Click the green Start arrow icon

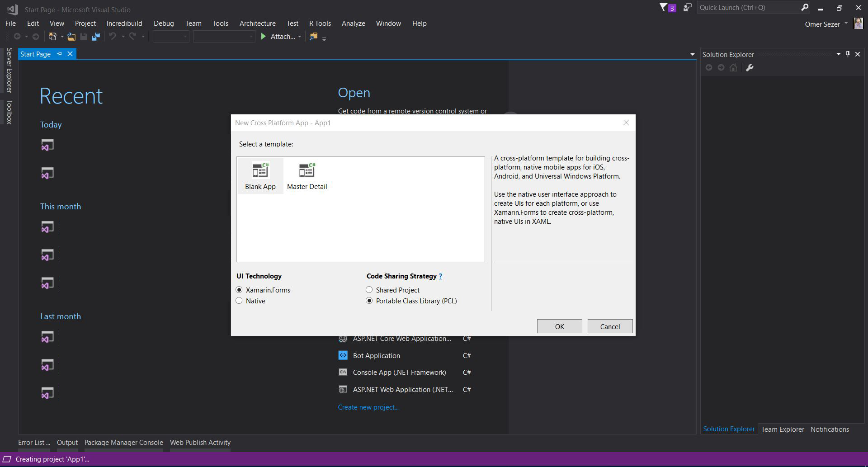(264, 37)
